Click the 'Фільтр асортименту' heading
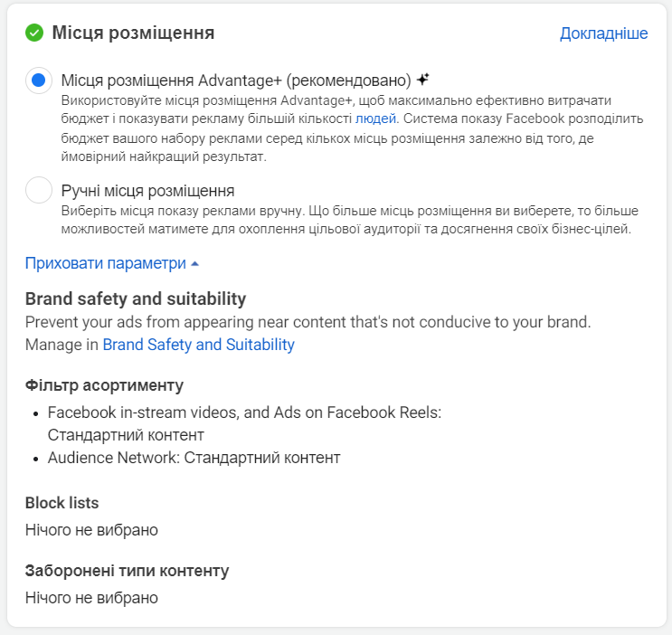The height and width of the screenshot is (635, 672). (x=104, y=385)
